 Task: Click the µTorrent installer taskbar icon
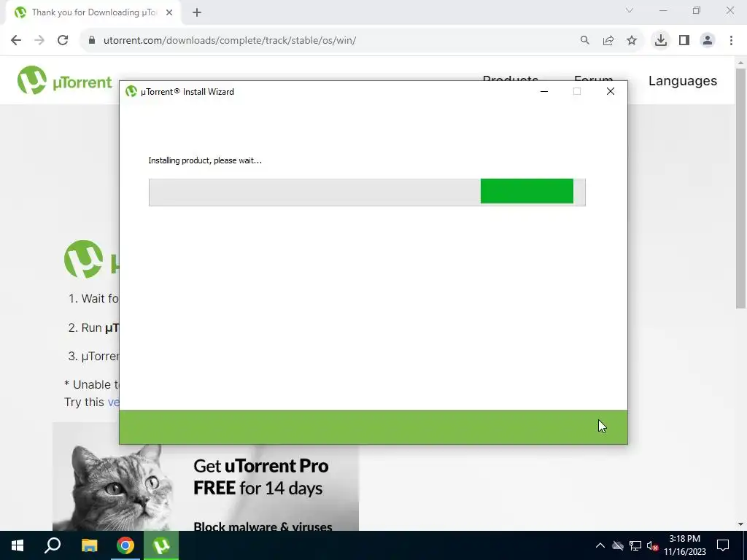click(x=161, y=545)
